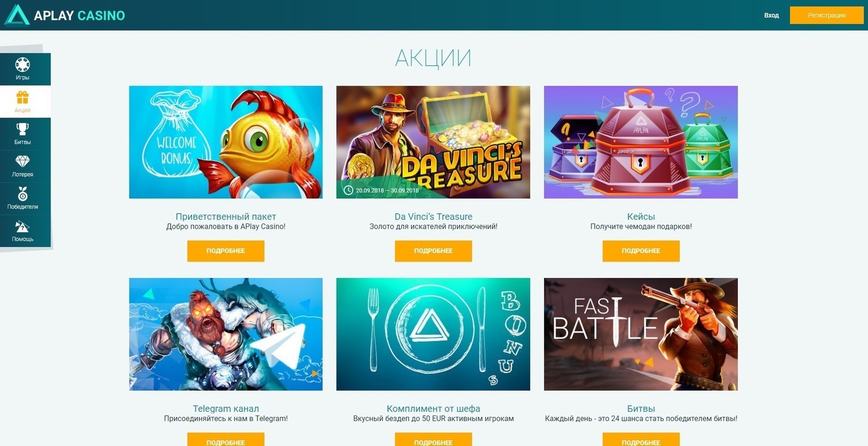Click the APlay Casino triangle logo
This screenshot has width=868, height=446.
17,14
